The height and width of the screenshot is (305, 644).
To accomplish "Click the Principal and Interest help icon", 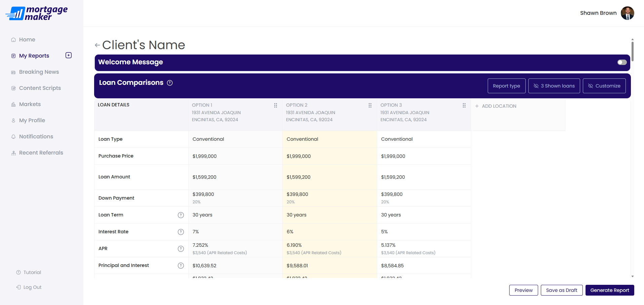I will [181, 266].
